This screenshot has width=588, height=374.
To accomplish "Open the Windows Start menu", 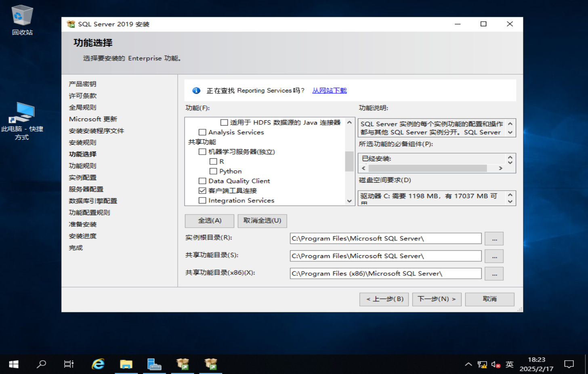I will 14,364.
